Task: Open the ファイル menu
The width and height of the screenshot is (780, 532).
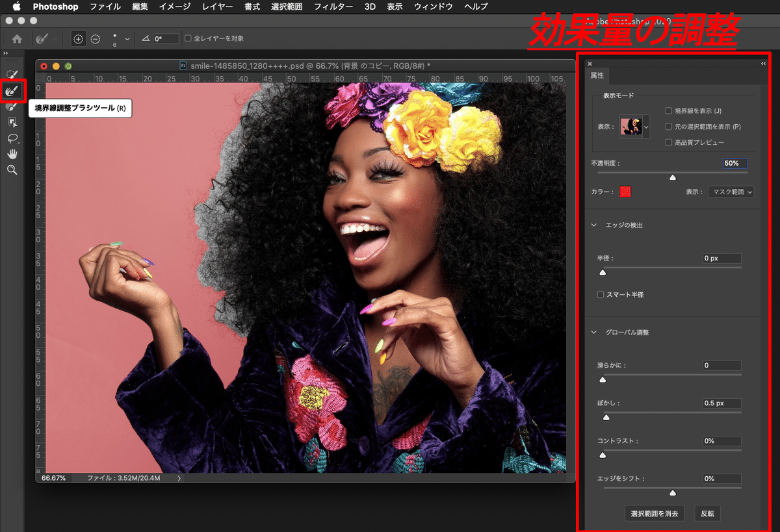Action: 105,6
